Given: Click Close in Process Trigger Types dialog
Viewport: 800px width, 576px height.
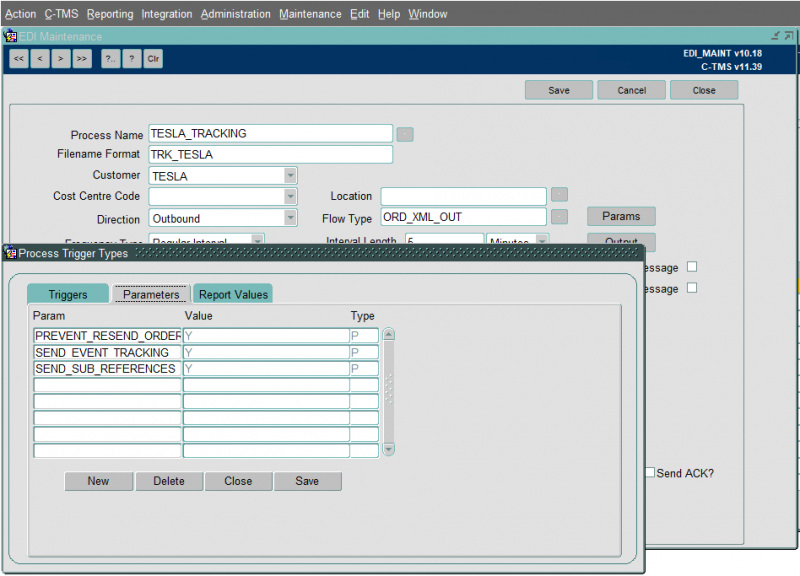Looking at the screenshot, I should pyautogui.click(x=238, y=481).
